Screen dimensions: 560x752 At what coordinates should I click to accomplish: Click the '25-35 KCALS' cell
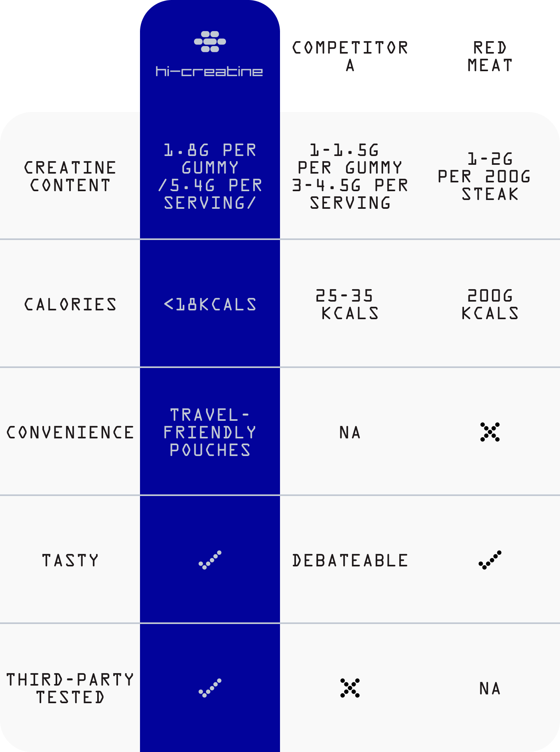coord(347,304)
